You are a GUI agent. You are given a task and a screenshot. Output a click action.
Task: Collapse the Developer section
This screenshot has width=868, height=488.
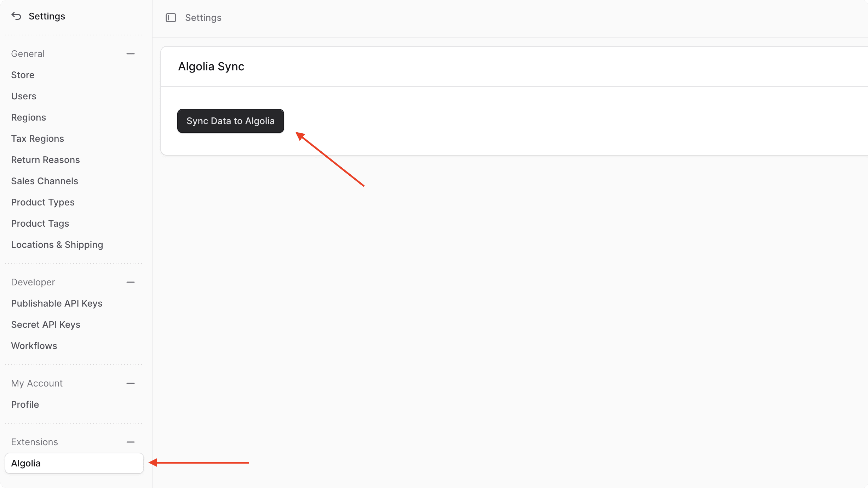(x=131, y=282)
